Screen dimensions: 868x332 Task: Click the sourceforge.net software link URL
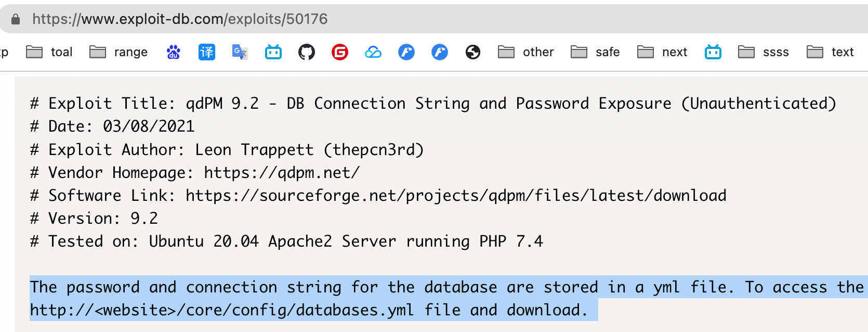(456, 196)
